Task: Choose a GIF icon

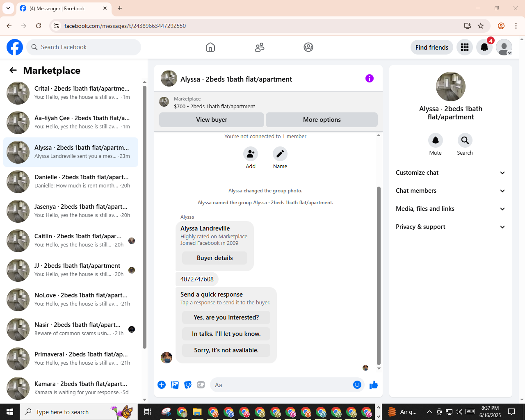Action: click(x=201, y=385)
